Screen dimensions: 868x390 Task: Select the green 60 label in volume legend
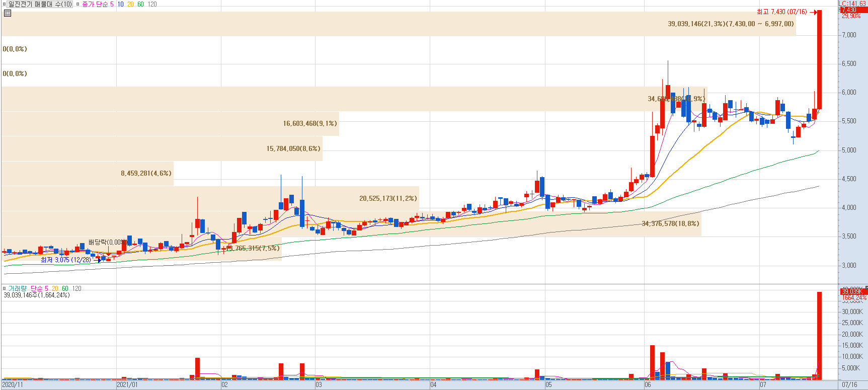[65, 288]
